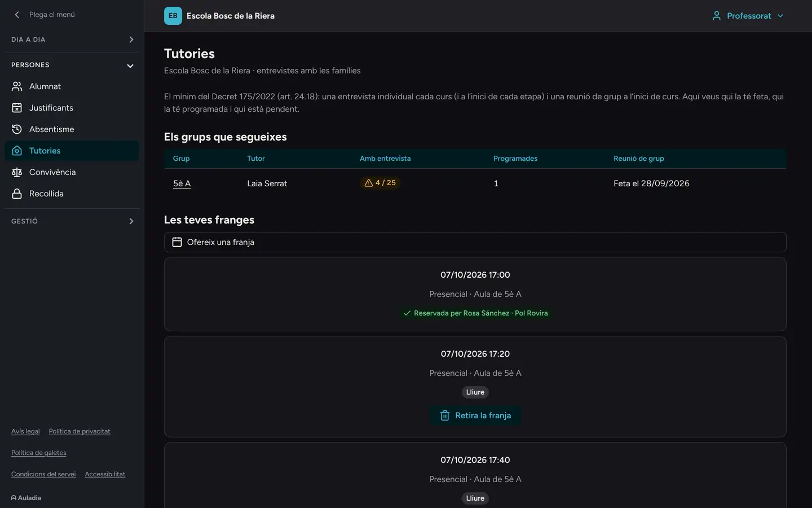812x508 pixels.
Task: Click the Convivència scales icon
Action: click(x=17, y=172)
